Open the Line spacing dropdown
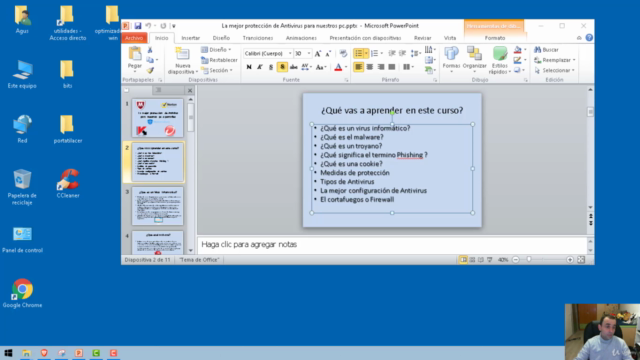 (416, 53)
